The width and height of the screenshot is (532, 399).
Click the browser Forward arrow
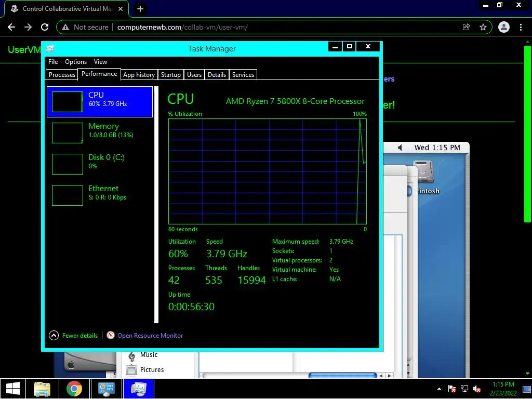tap(28, 27)
